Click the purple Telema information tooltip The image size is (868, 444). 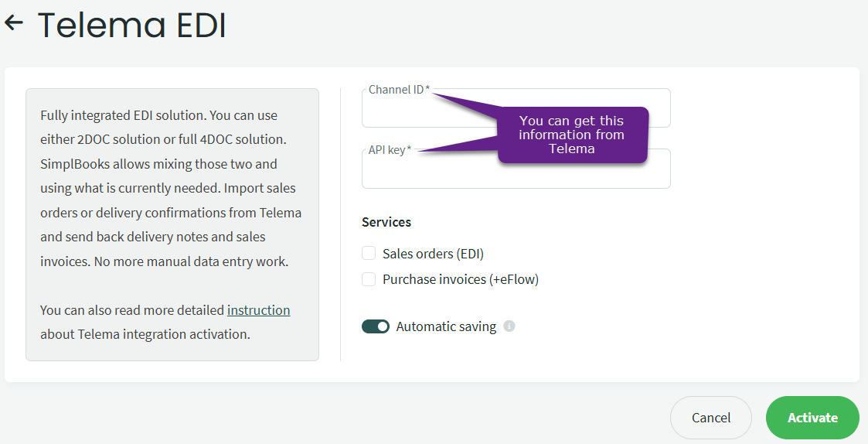571,135
